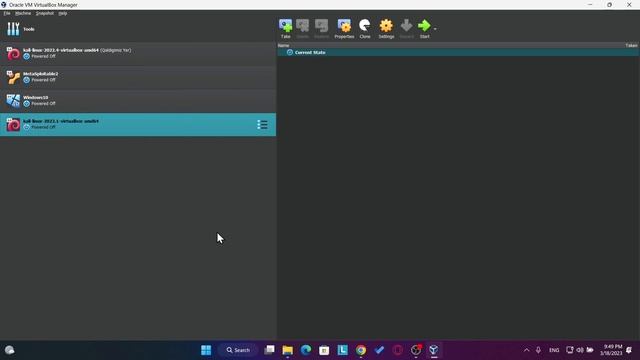Select the Metasploitable2 virtual machine
This screenshot has height=360, width=640.
coord(138,77)
